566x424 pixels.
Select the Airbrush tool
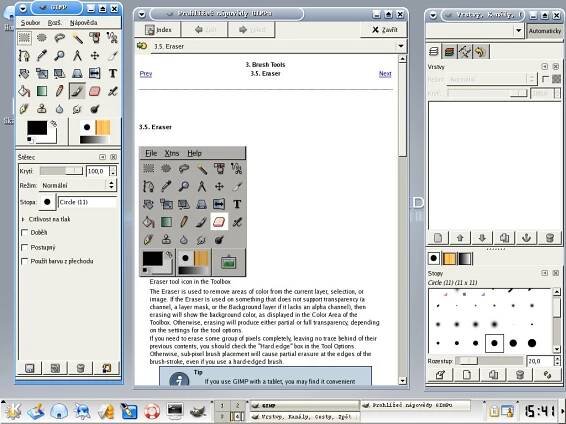pyautogui.click(x=112, y=91)
